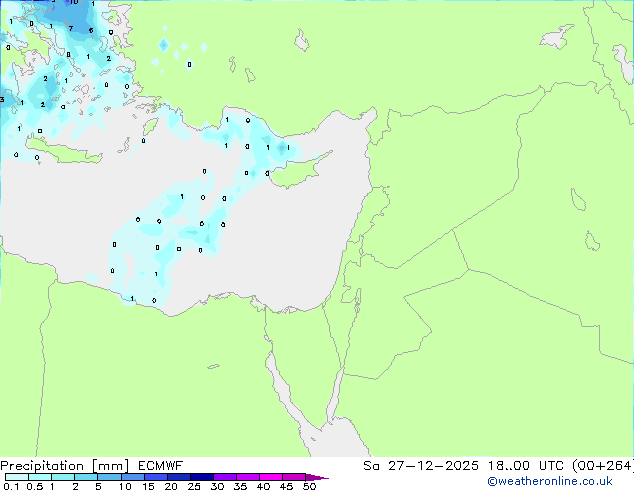Pick the magenta swatch between 40 and 45
The width and height of the screenshot is (634, 490).
click(x=271, y=477)
